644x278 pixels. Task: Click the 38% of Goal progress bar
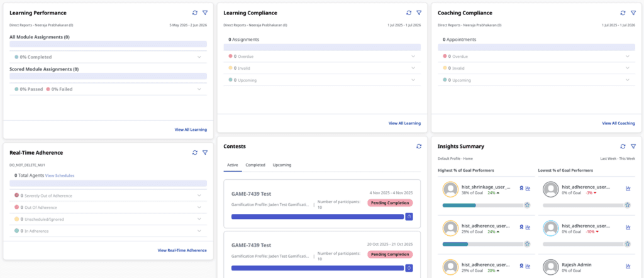coord(483,205)
